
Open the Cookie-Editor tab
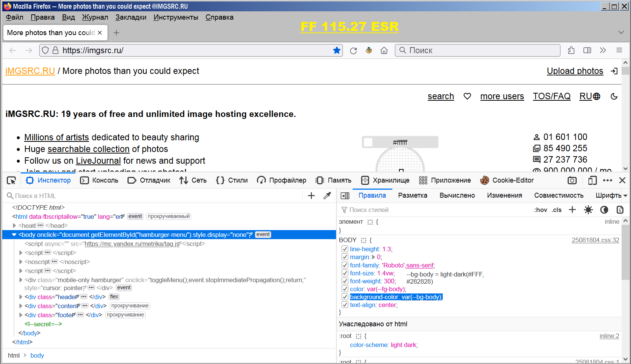point(507,180)
